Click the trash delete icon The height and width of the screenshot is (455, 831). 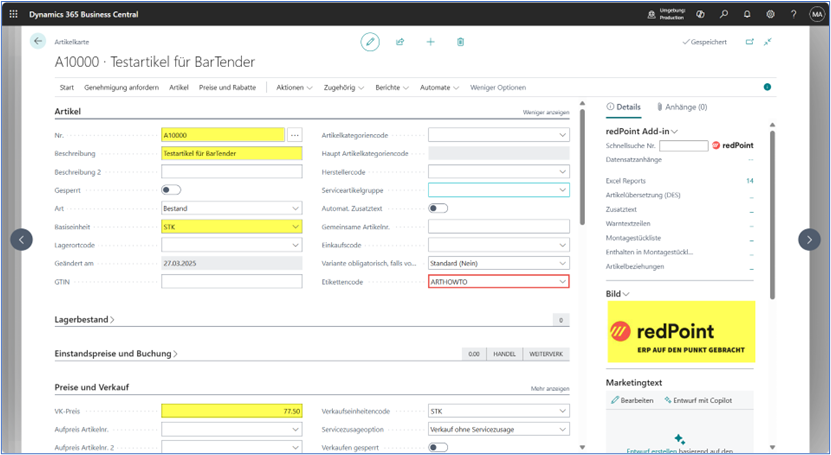click(460, 42)
